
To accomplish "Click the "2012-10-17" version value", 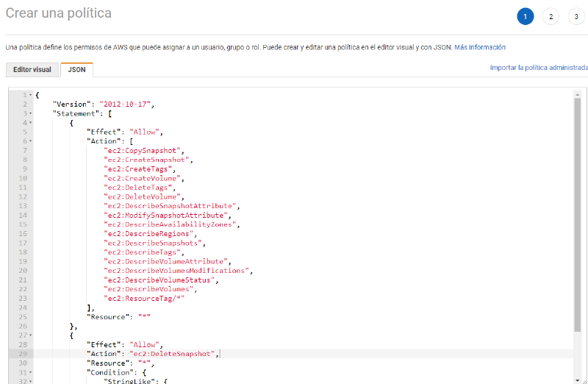I will click(x=125, y=104).
